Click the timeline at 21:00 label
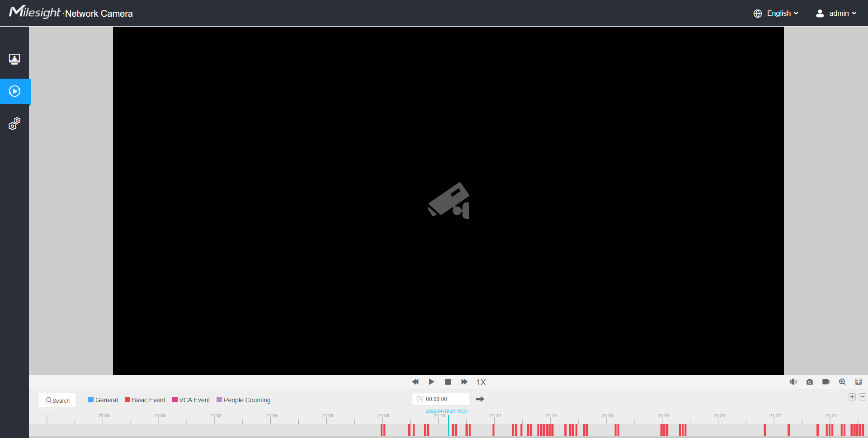This screenshot has width=868, height=438. (160, 416)
